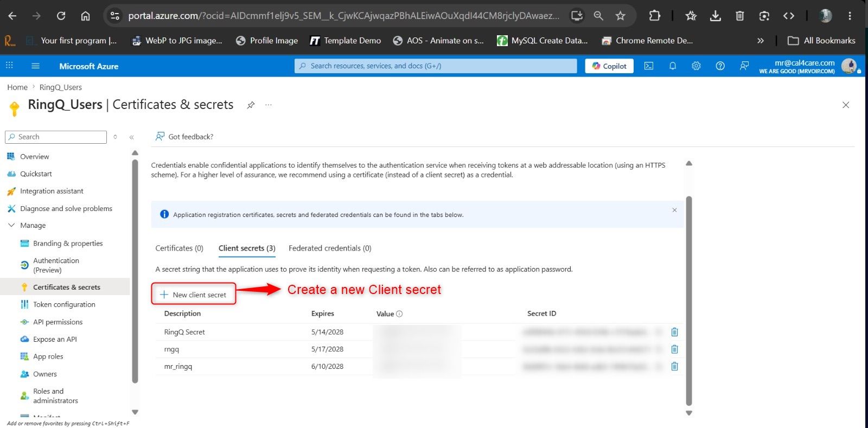Viewport: 868px width, 428px height.
Task: Open Overview in the sidebar
Action: (x=34, y=157)
